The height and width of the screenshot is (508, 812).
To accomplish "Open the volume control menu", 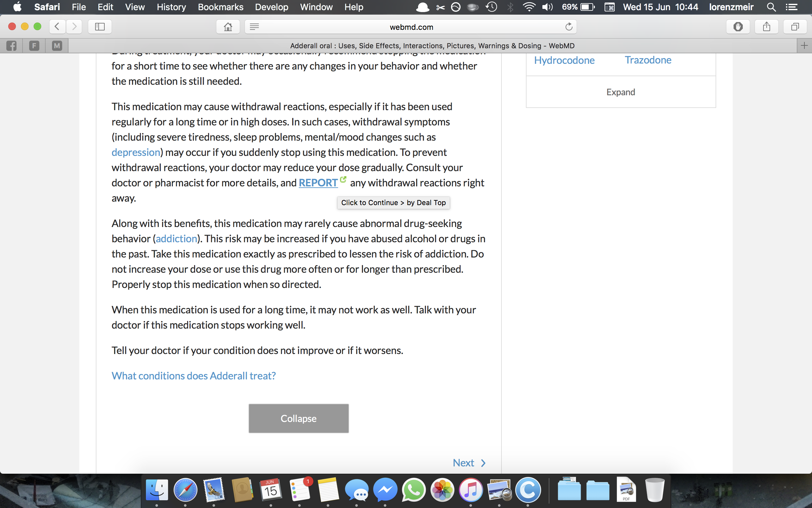I will tap(547, 7).
